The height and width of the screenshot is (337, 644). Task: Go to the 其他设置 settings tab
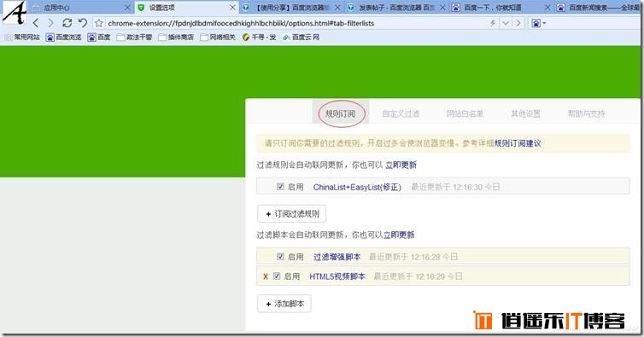pyautogui.click(x=525, y=113)
